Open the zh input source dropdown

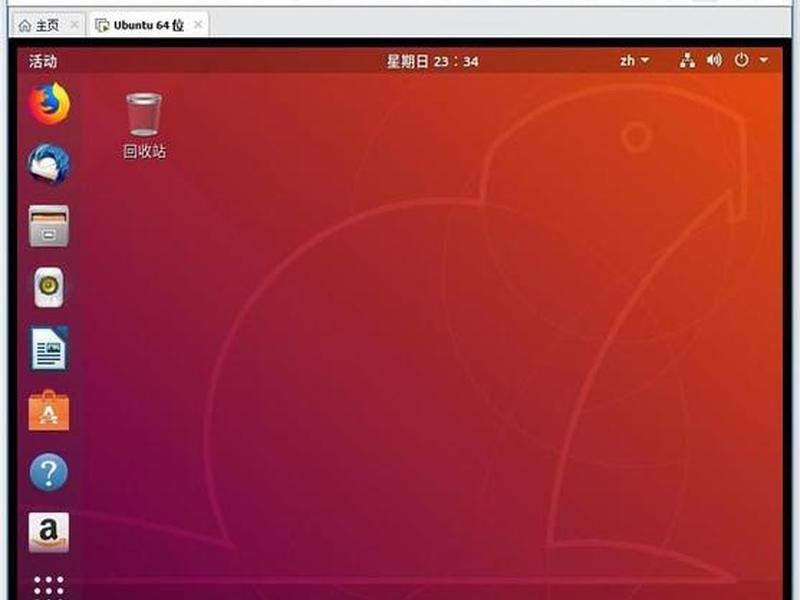click(635, 61)
